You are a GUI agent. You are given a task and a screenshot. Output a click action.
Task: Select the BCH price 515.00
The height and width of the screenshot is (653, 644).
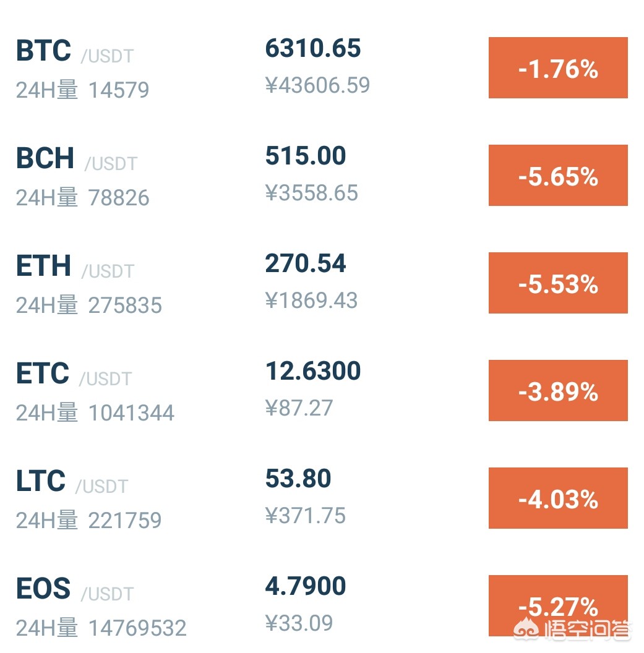coord(306,156)
